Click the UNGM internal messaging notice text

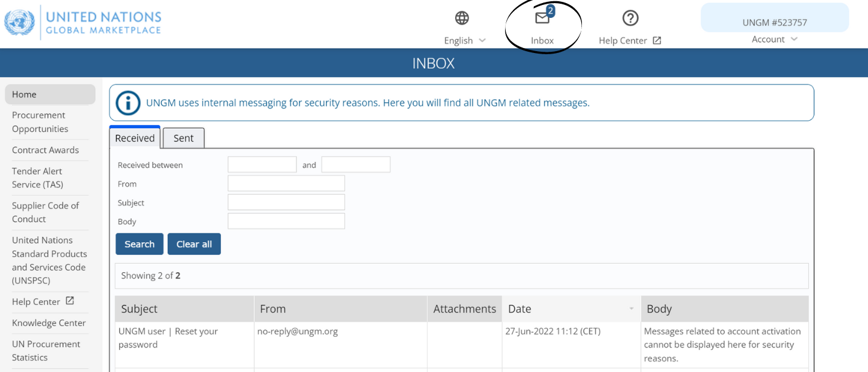(x=368, y=103)
